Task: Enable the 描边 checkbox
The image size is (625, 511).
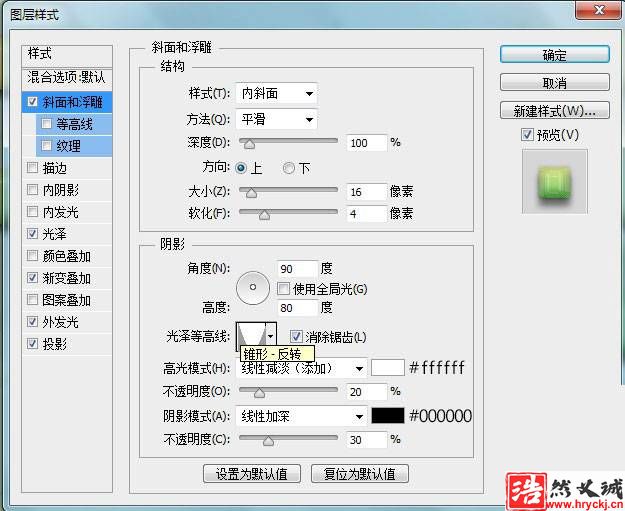Action: [32, 167]
